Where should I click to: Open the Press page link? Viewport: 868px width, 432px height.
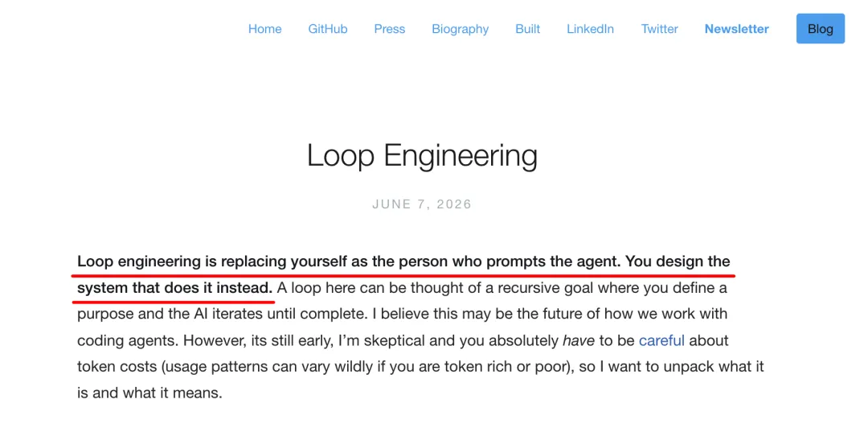390,29
